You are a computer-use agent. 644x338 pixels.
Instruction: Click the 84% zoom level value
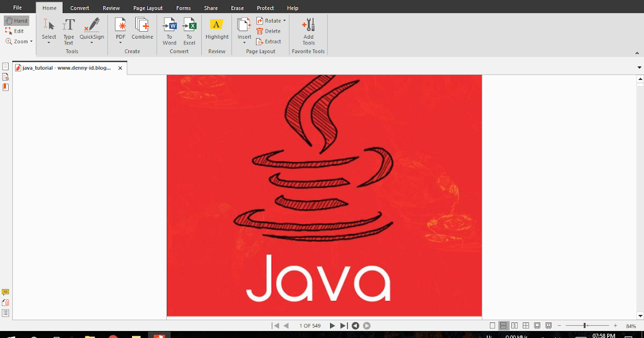(631, 326)
